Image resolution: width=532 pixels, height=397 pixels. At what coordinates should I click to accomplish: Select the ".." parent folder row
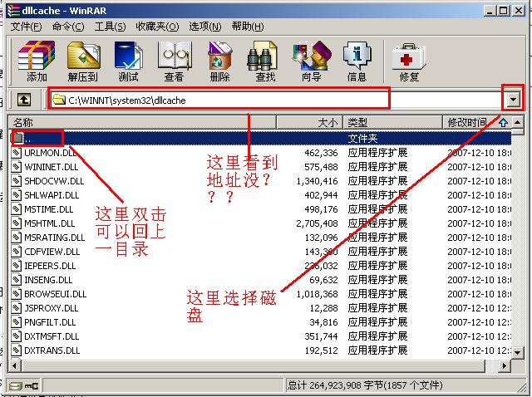tap(260, 138)
